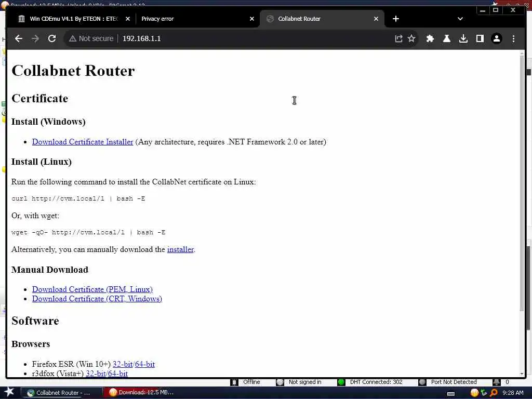The image size is (532, 399).
Task: Click Port Not Detected status
Action: point(454,382)
